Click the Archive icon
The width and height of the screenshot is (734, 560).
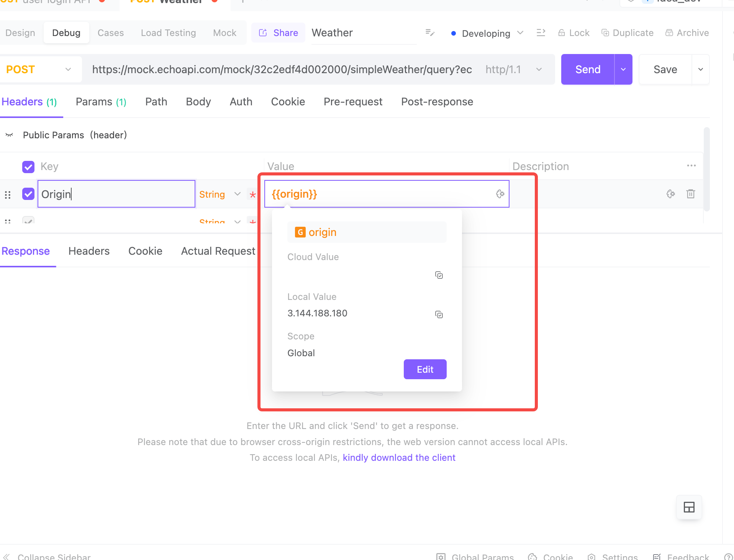click(x=669, y=33)
